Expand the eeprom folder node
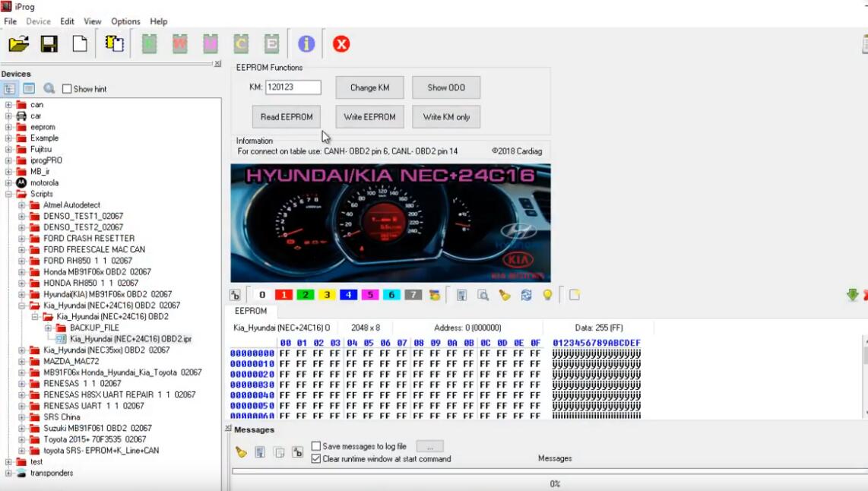 coord(8,127)
